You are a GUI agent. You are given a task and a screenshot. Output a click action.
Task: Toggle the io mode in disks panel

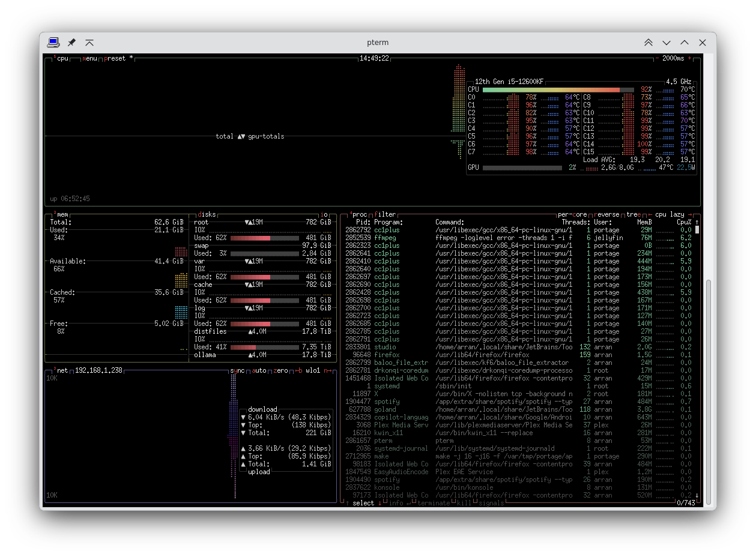(325, 214)
